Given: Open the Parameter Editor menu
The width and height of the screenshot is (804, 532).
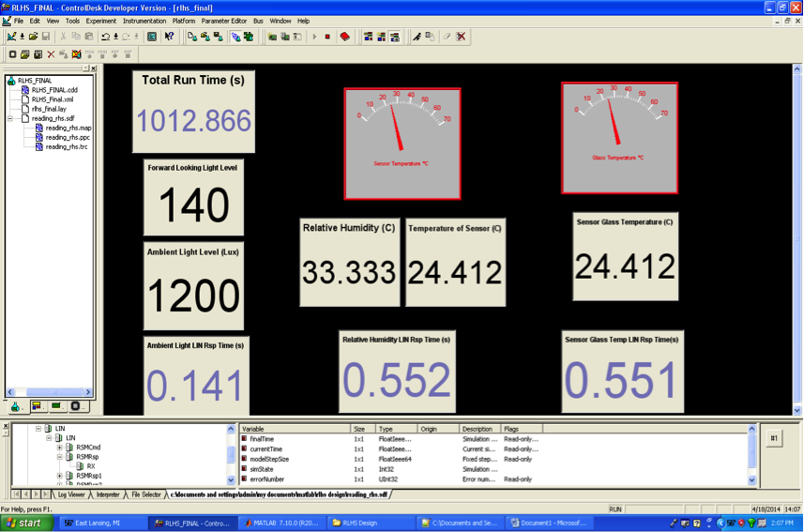Looking at the screenshot, I should tap(224, 21).
